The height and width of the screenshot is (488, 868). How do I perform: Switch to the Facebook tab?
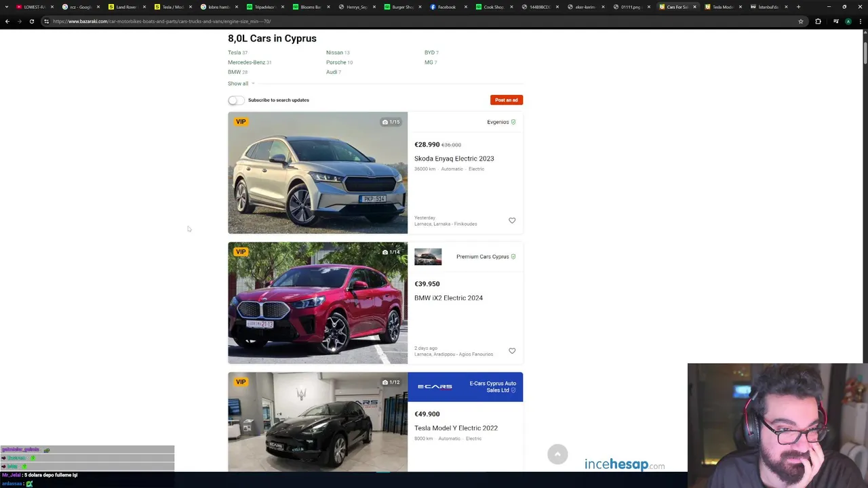(448, 7)
